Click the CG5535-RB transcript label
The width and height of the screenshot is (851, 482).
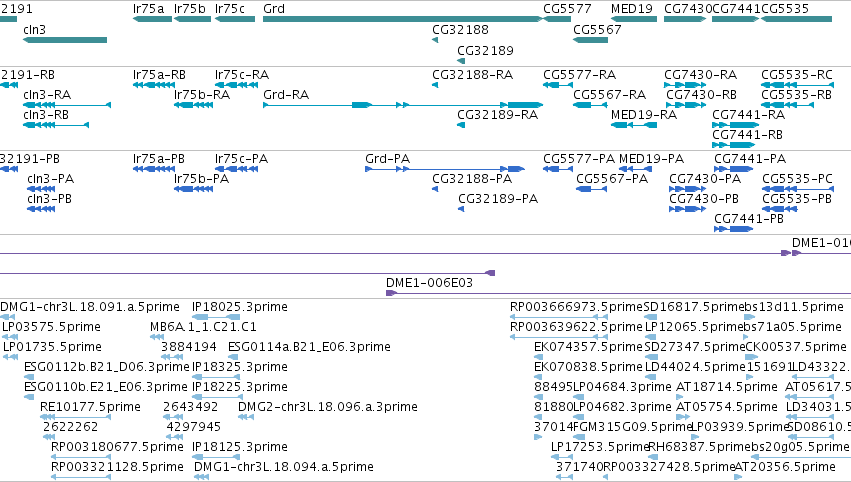(796, 95)
